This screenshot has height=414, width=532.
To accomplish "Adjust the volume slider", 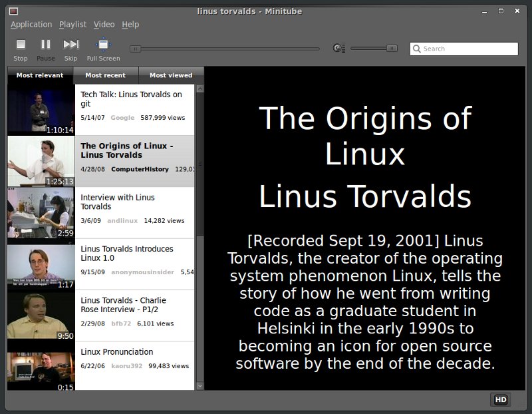I will pyautogui.click(x=374, y=48).
